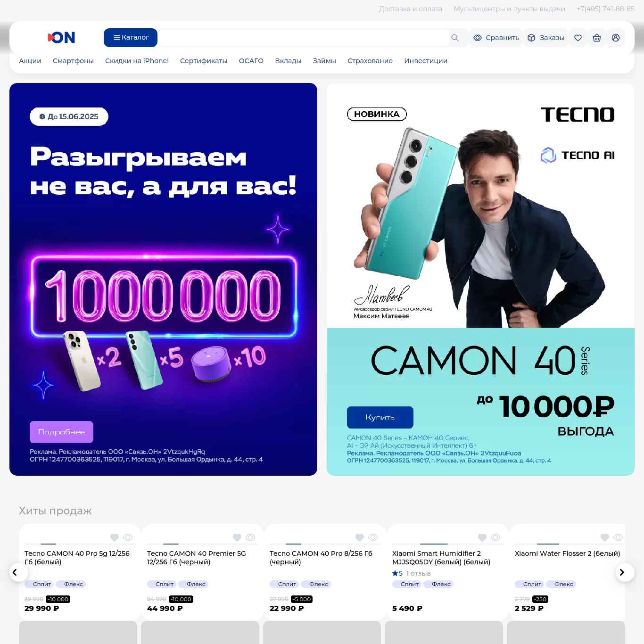This screenshot has width=644, height=644.
Task: Open the shopping basket icon
Action: [597, 38]
